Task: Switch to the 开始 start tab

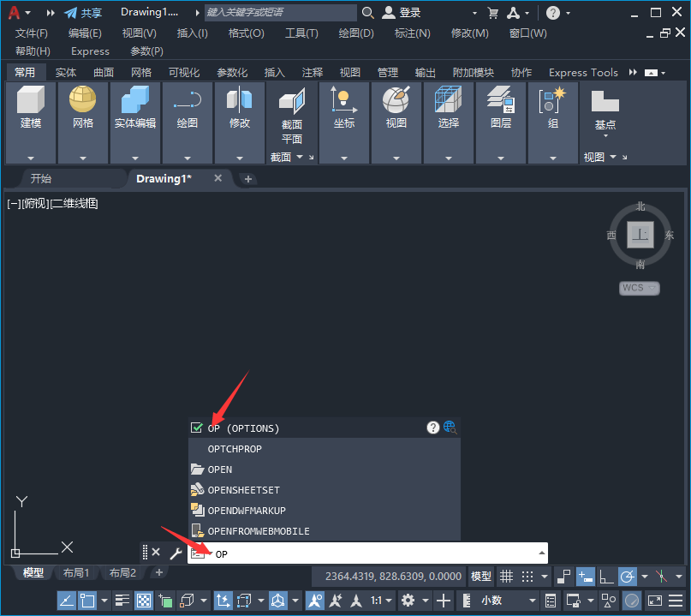Action: (41, 178)
